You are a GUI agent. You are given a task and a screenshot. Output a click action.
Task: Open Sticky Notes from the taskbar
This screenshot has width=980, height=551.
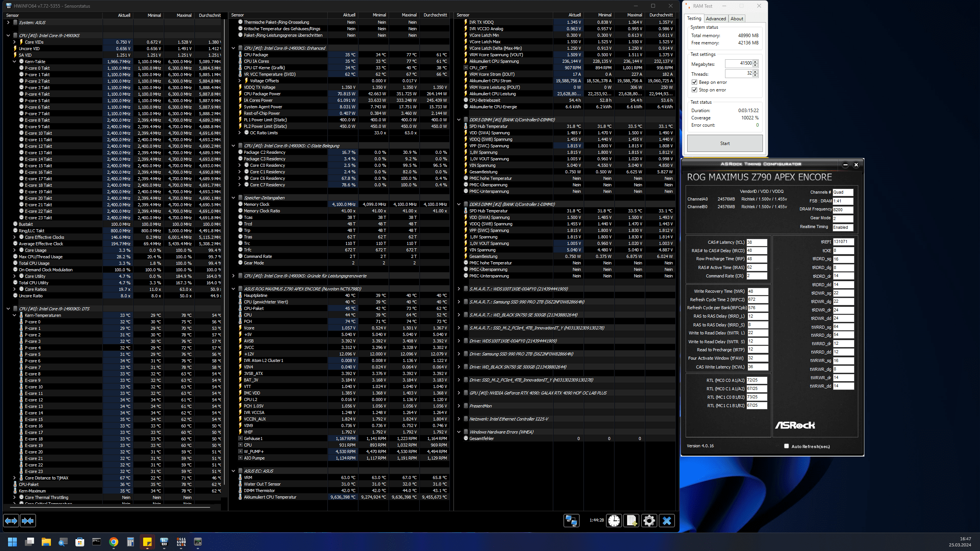147,542
